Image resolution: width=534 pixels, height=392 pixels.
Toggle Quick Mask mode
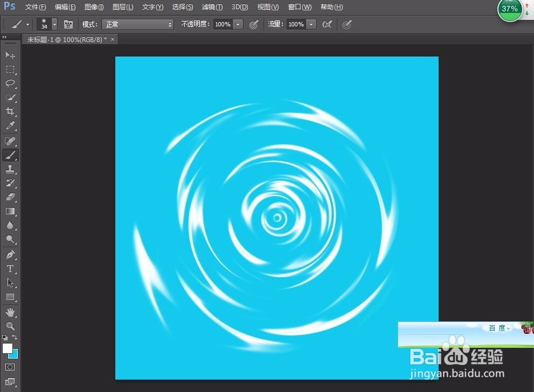coord(10,367)
